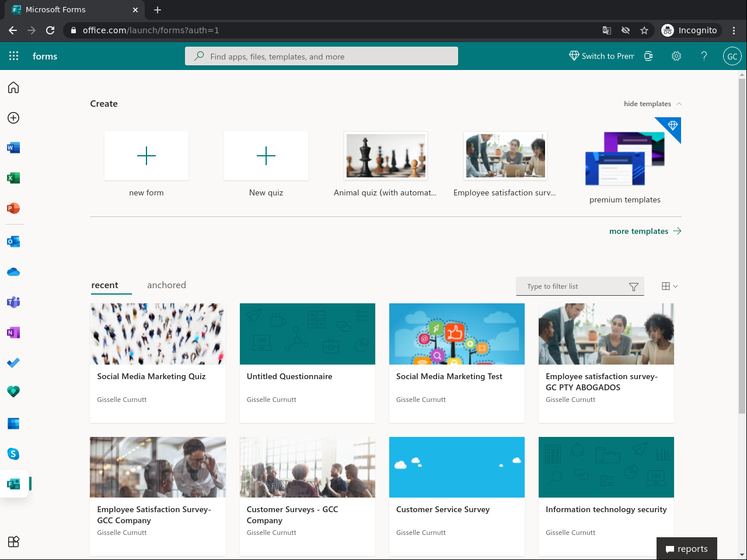Select the Forms icon in sidebar
This screenshot has width=747, height=560.
pyautogui.click(x=13, y=484)
